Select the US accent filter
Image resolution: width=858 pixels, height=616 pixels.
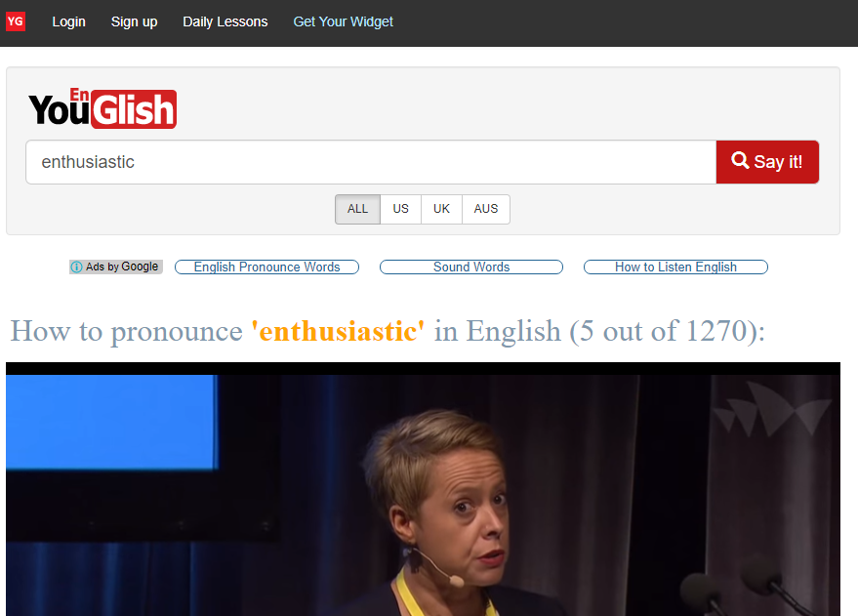pyautogui.click(x=400, y=209)
